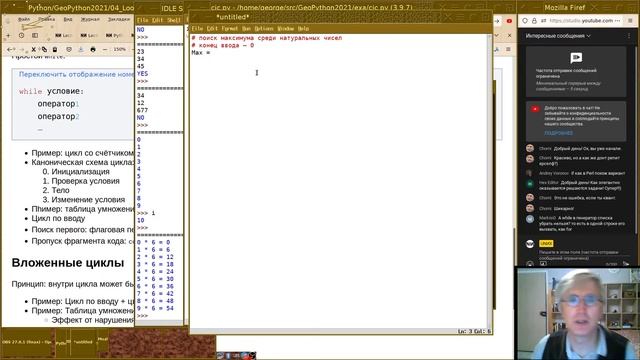640x360 pixels.
Task: Open File menu in IDLE Shell window
Action: click(142, 20)
